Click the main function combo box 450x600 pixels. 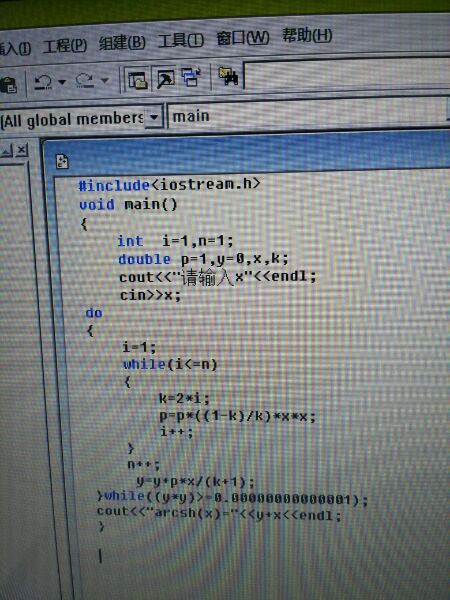point(308,114)
